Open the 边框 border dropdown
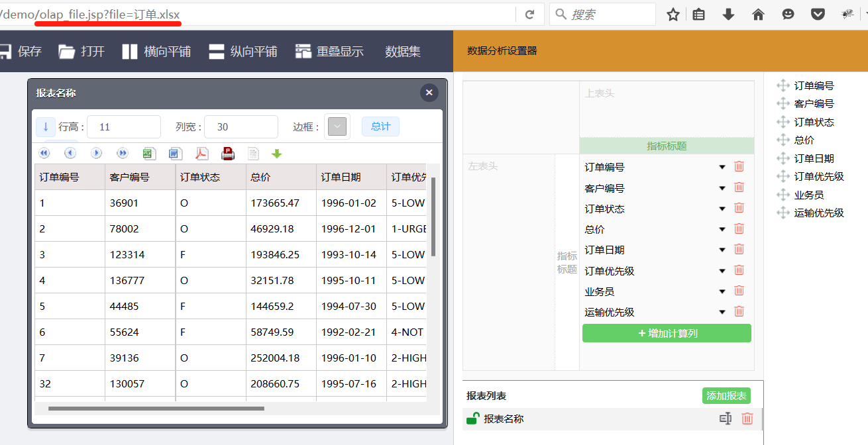The image size is (868, 445). tap(337, 126)
